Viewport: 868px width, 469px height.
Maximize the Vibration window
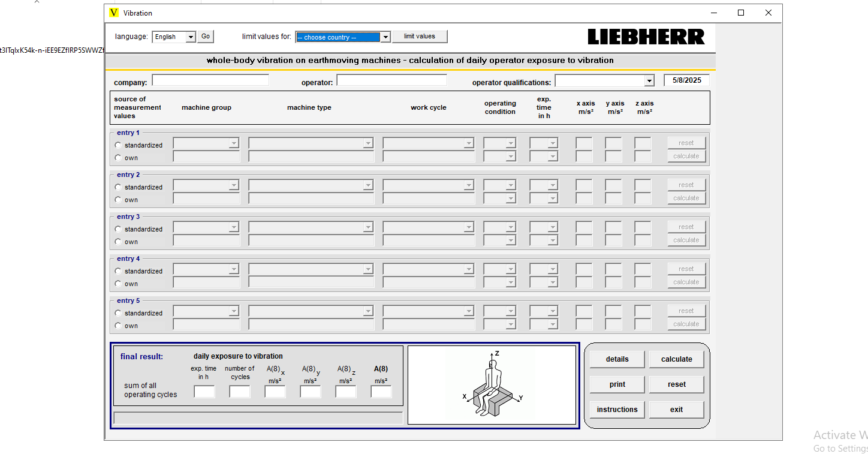point(741,13)
